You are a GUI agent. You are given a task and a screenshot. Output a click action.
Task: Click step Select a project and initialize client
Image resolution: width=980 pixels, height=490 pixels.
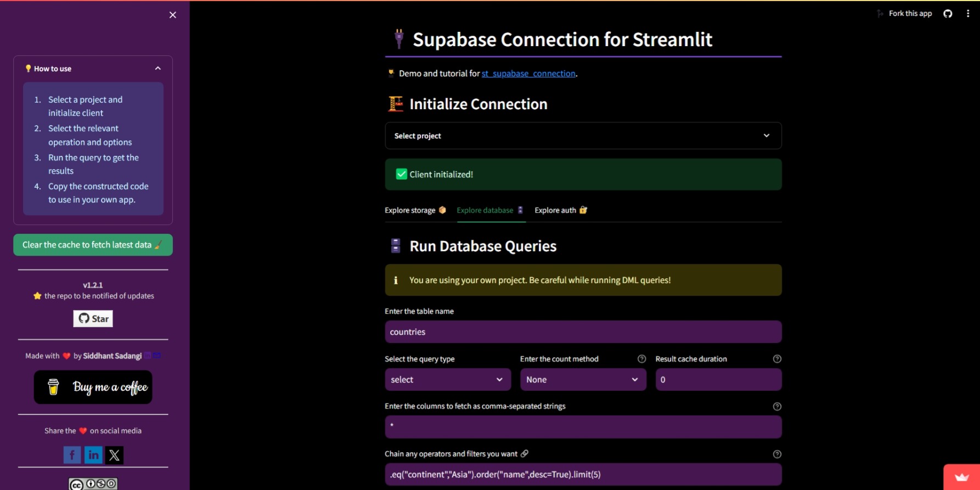tap(85, 106)
